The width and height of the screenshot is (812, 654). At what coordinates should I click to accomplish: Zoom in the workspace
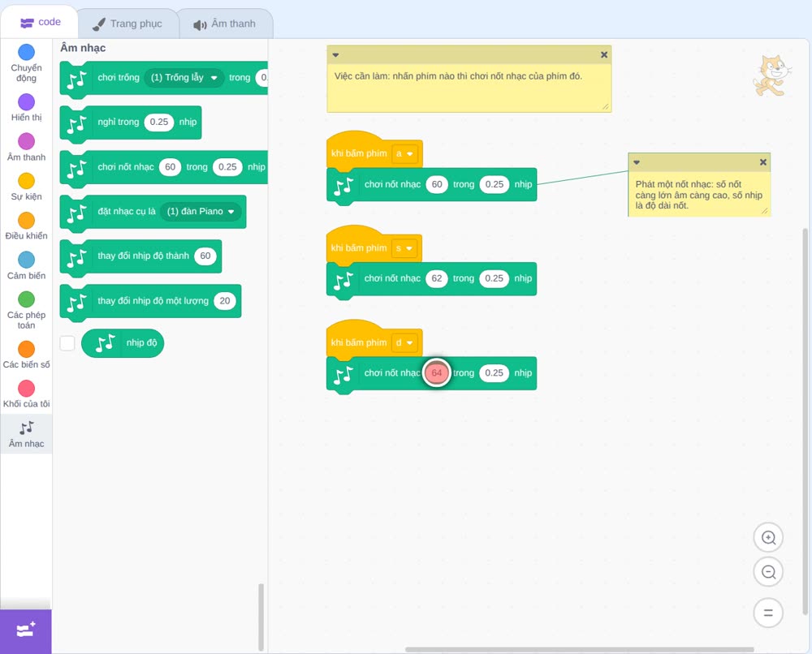pos(768,538)
